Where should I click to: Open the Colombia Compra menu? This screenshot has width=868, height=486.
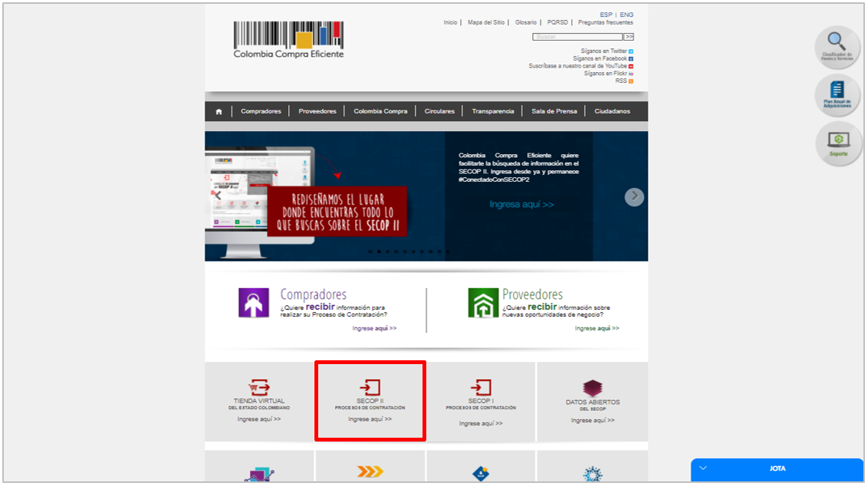pyautogui.click(x=380, y=111)
